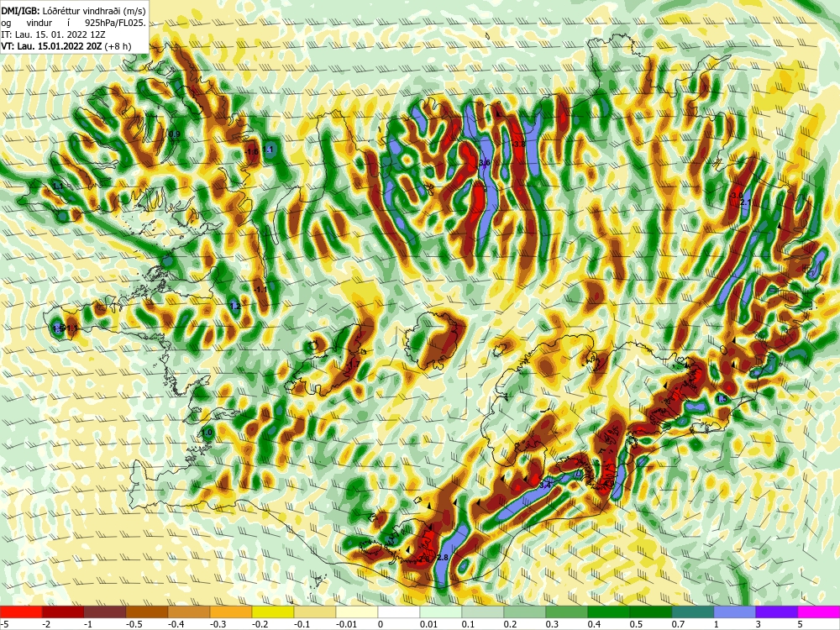Pick the maroon swatch between -1 and -0.5
840x630 pixels.
(x=105, y=612)
